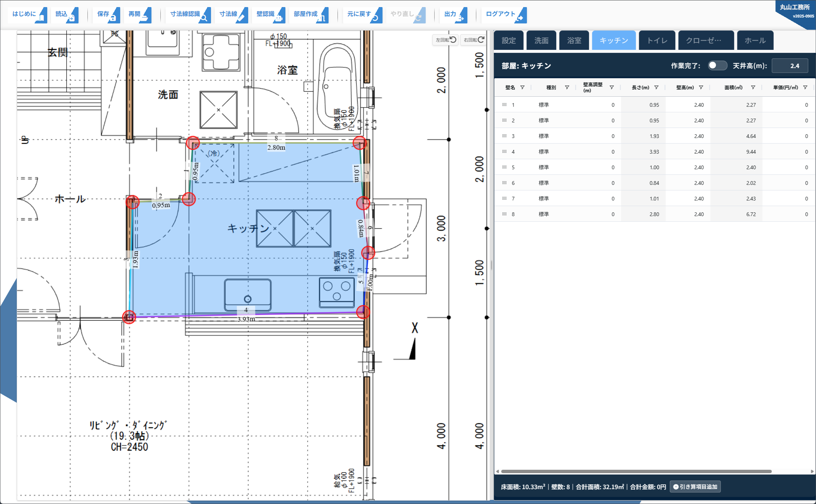Click the 天井高(m) input field

tap(790, 66)
